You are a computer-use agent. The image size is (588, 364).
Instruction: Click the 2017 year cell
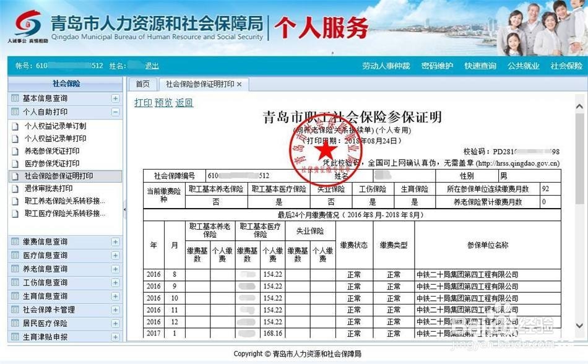tap(153, 333)
